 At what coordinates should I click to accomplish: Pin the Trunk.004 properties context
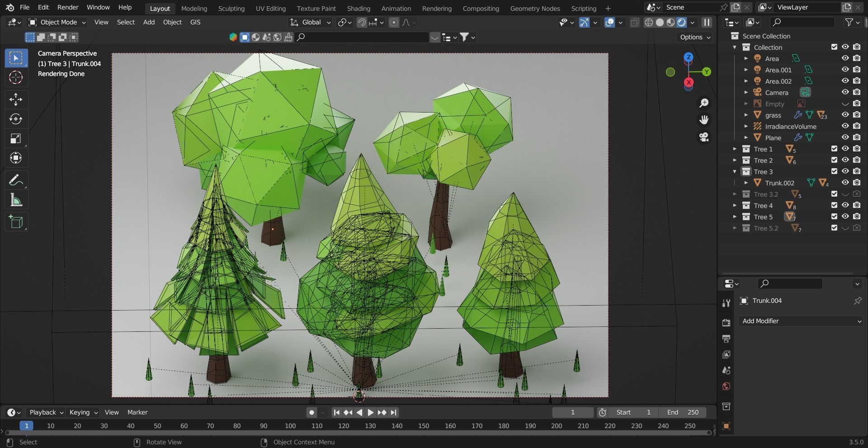point(857,301)
